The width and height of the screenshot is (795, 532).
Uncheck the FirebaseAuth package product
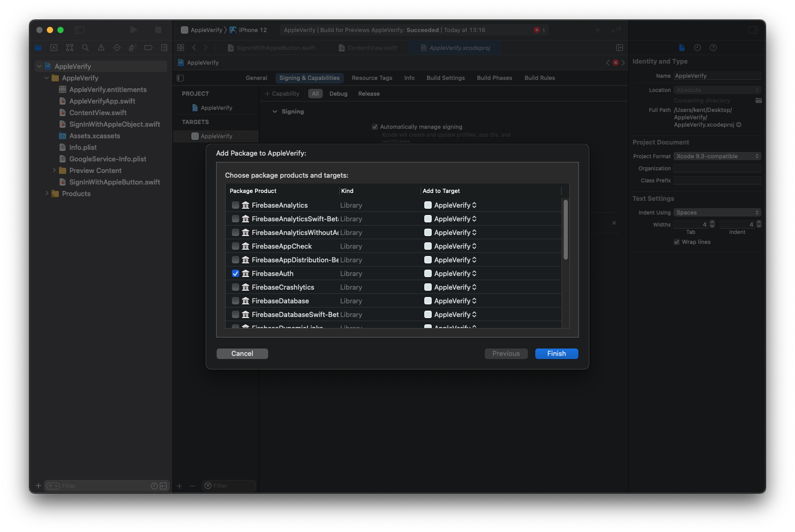pyautogui.click(x=236, y=273)
